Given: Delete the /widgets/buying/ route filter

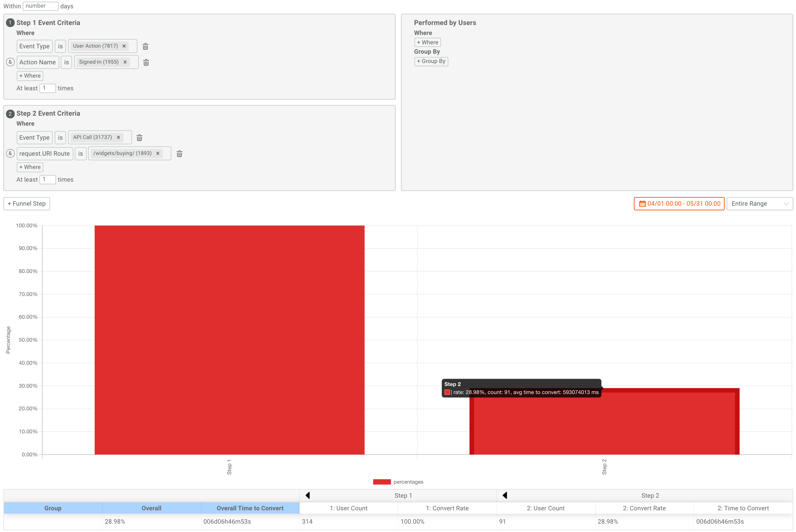Looking at the screenshot, I should [x=179, y=153].
